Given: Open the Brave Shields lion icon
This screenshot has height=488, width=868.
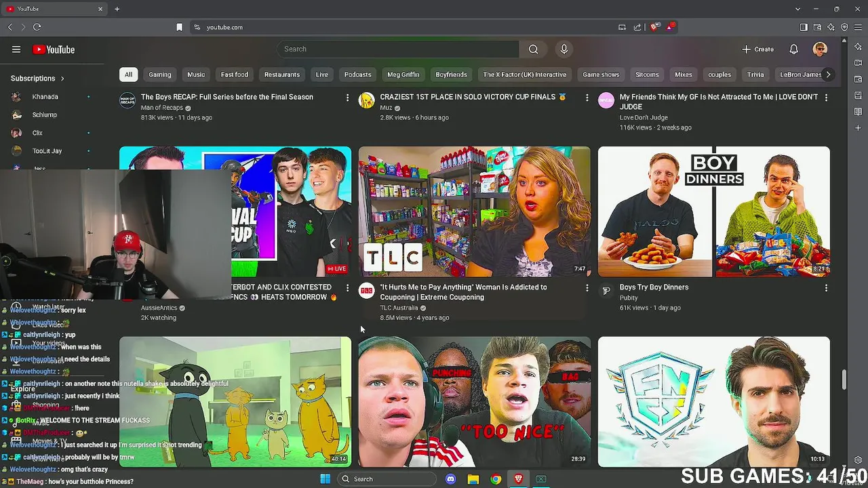Looking at the screenshot, I should pos(654,27).
